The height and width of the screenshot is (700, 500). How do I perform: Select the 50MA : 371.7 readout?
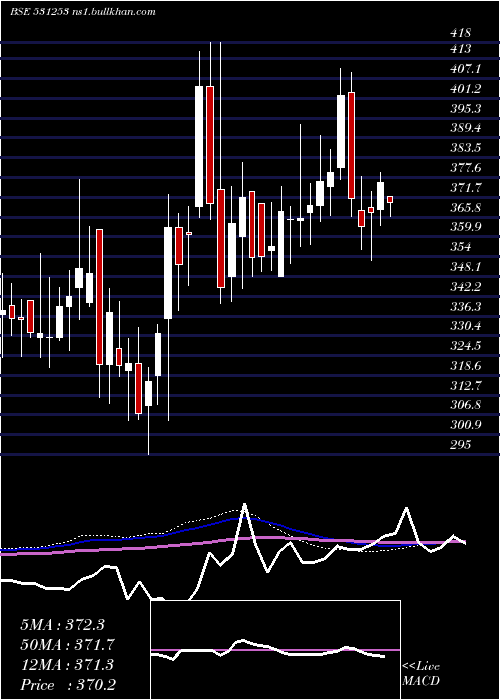point(67,644)
